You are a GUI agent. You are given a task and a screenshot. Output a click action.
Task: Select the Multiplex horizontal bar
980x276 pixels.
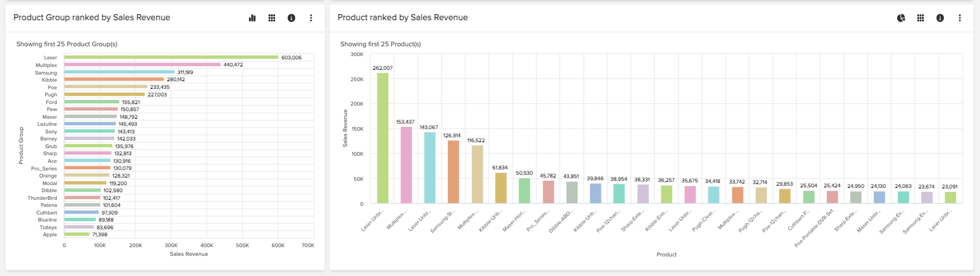point(142,65)
